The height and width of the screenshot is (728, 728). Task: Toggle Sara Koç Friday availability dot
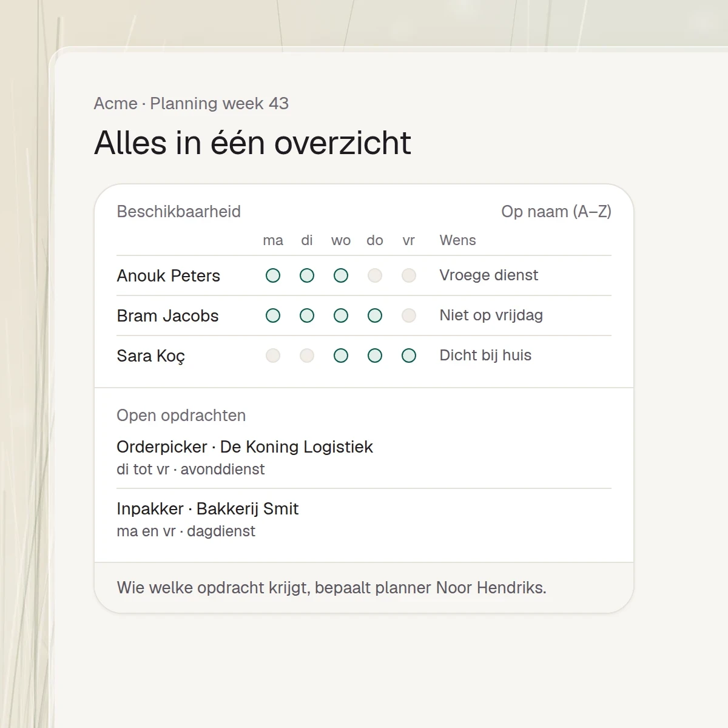pos(409,356)
